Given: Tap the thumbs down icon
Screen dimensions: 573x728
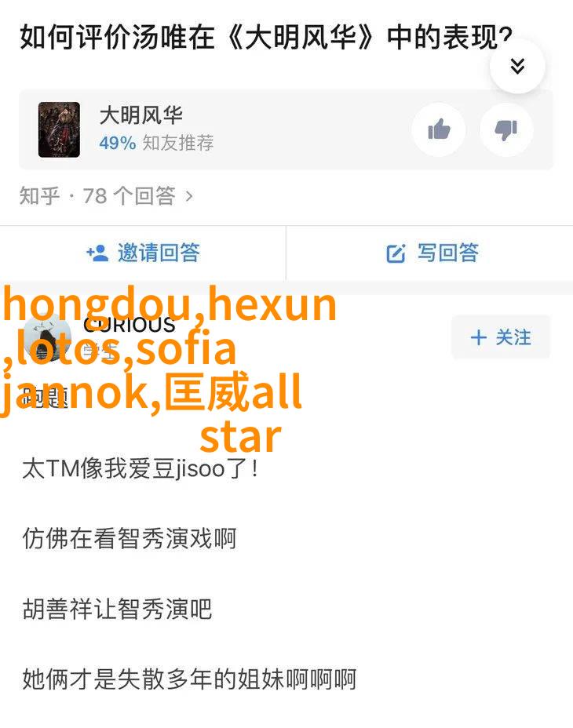Looking at the screenshot, I should click(x=506, y=129).
